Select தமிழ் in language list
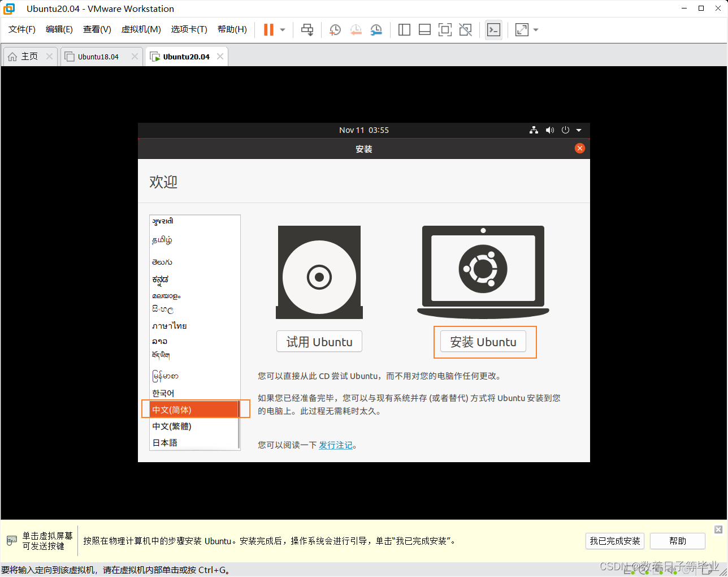 click(194, 240)
